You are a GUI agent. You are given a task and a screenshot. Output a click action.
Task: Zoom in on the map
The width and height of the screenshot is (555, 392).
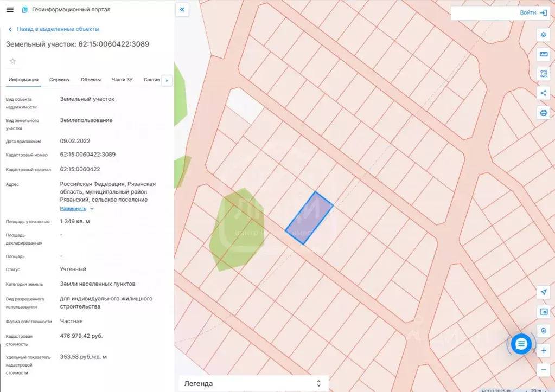[544, 351]
